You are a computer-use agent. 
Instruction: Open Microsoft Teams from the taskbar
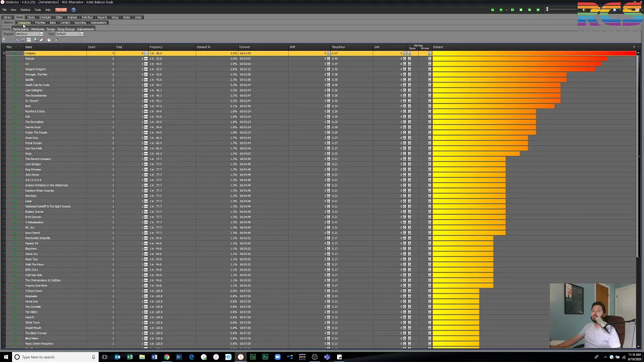327,357
